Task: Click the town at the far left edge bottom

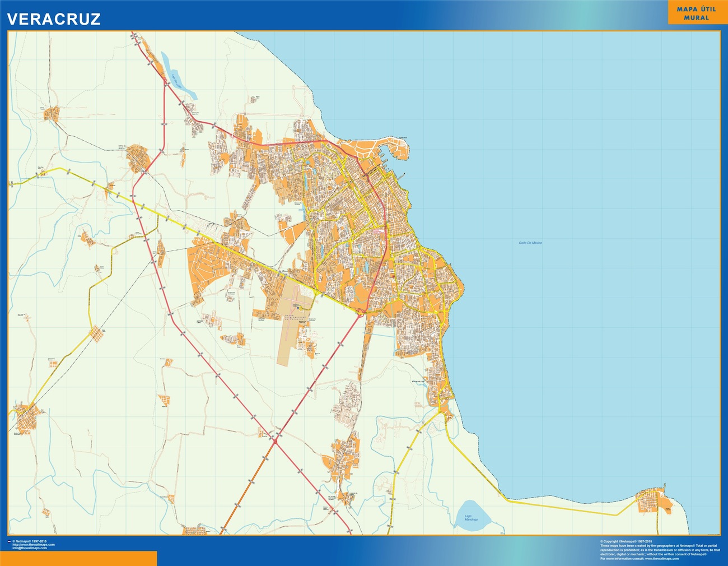Action: coord(26,418)
